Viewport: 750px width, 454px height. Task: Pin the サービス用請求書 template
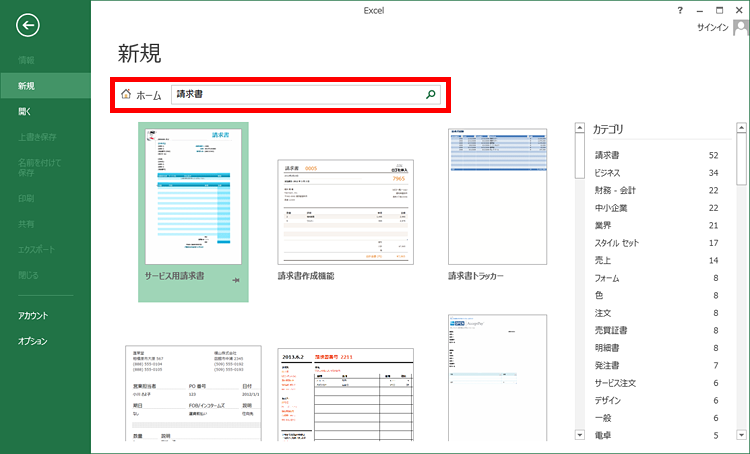pyautogui.click(x=236, y=280)
